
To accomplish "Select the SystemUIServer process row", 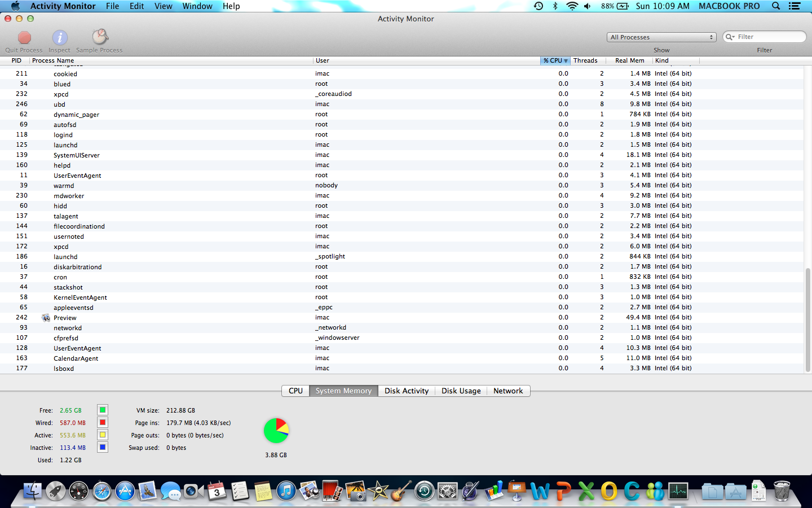I will click(402, 155).
